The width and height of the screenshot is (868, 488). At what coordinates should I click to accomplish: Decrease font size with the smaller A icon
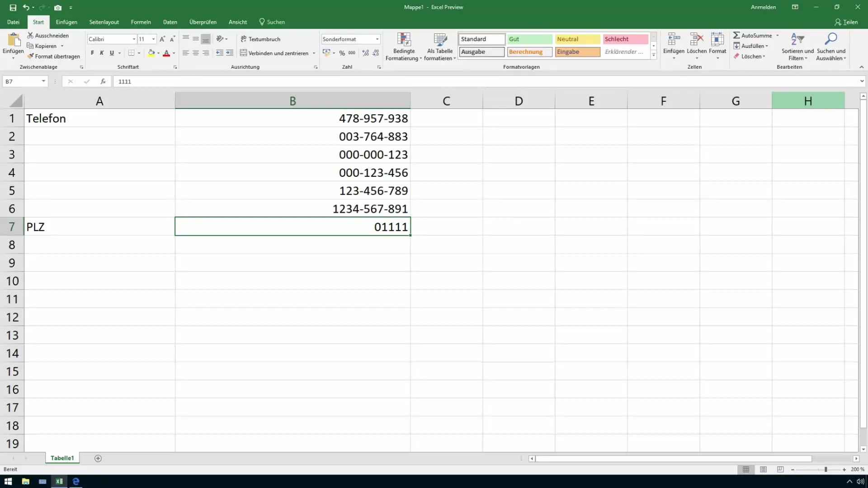point(172,39)
